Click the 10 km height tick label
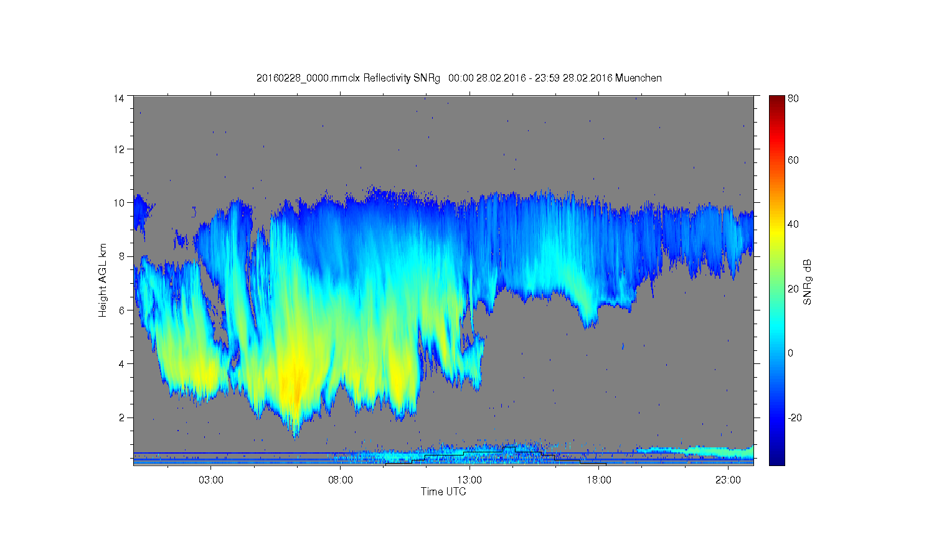The image size is (934, 560). 119,203
